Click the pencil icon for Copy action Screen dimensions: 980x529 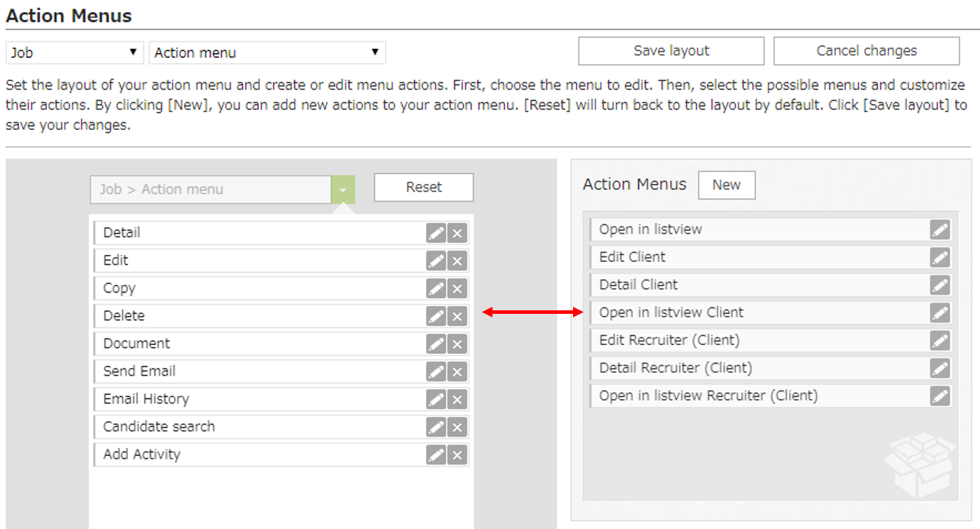pyautogui.click(x=436, y=288)
